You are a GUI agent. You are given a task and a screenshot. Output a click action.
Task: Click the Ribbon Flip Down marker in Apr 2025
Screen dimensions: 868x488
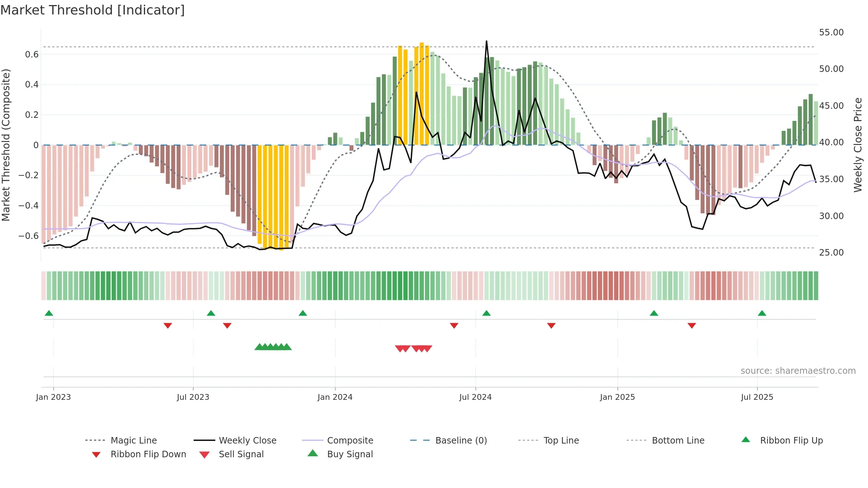point(692,326)
